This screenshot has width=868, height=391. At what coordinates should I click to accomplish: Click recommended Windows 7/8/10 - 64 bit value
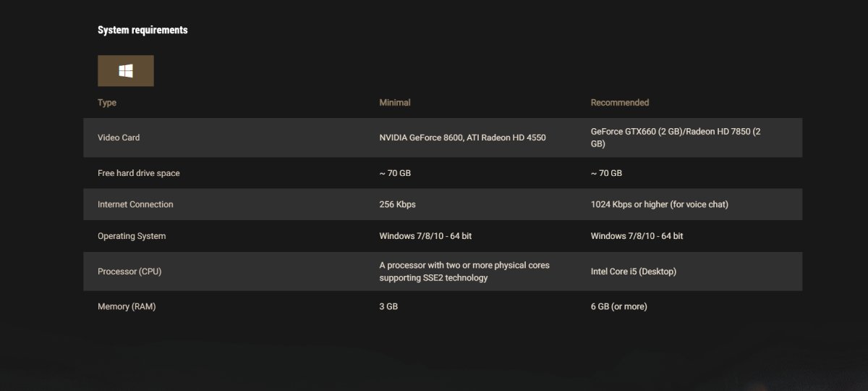637,236
